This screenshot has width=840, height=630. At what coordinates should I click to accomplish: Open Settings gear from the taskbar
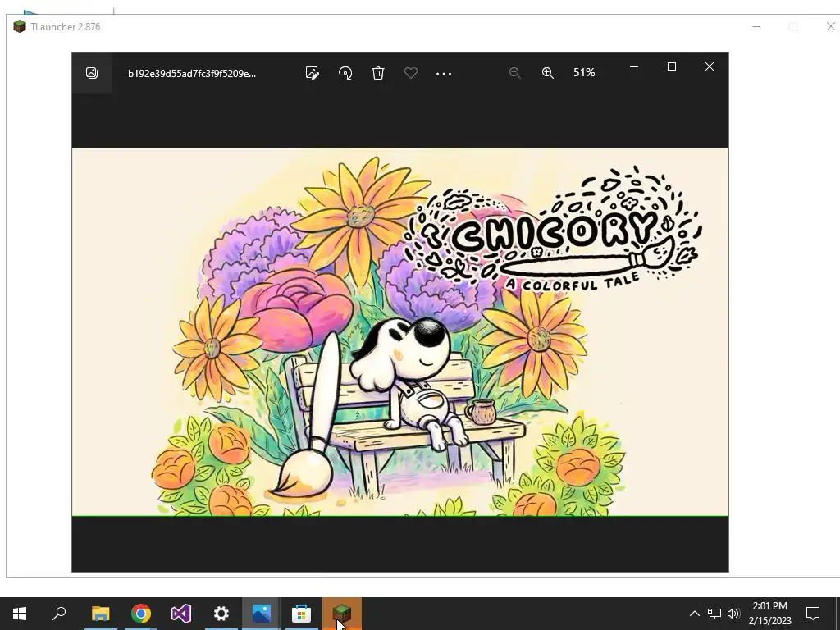click(221, 614)
